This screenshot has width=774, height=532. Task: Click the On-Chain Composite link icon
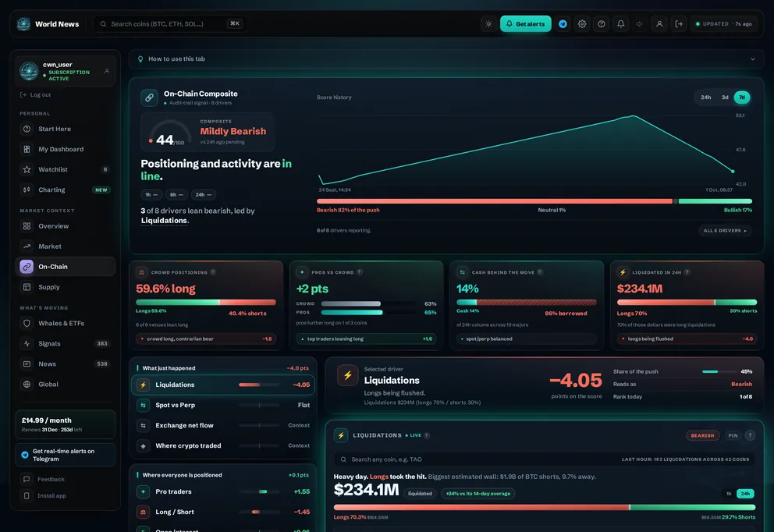pyautogui.click(x=149, y=98)
